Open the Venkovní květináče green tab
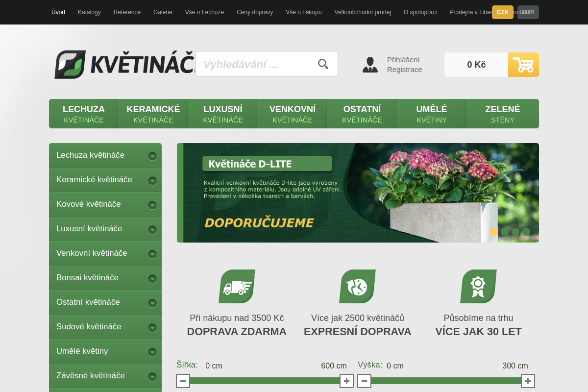The height and width of the screenshot is (392, 588). click(x=293, y=114)
